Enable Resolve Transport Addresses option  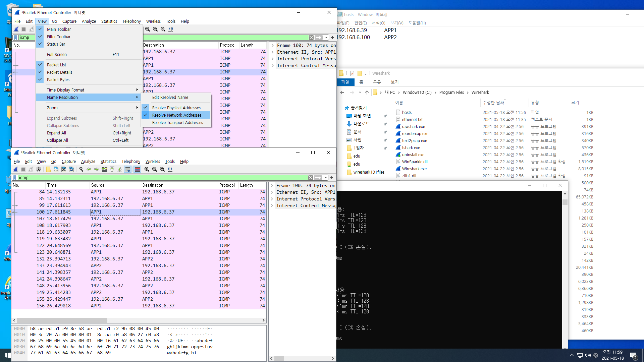pyautogui.click(x=177, y=122)
